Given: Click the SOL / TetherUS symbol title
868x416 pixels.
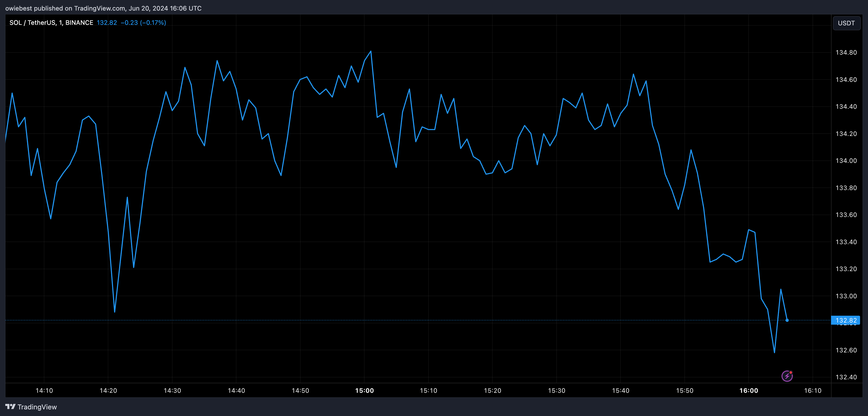Looking at the screenshot, I should pos(50,22).
